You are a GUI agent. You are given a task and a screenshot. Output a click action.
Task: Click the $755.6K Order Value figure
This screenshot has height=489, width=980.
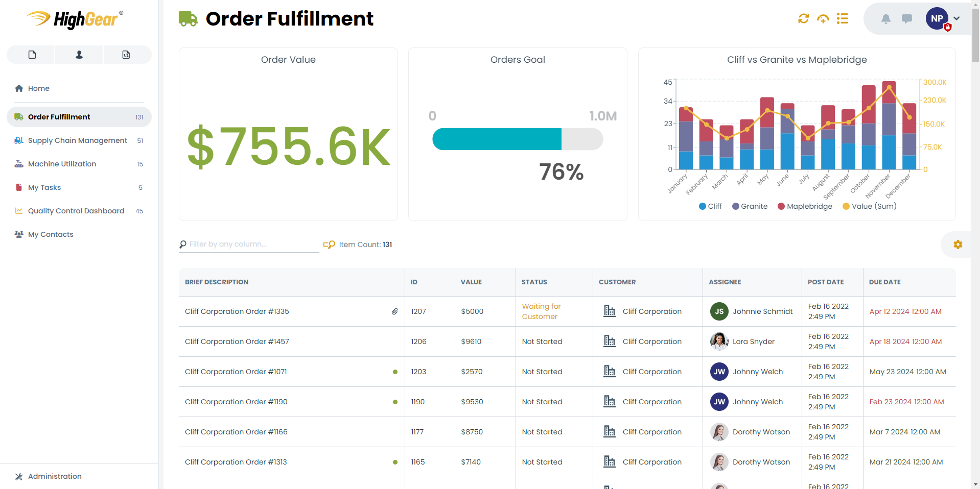click(x=289, y=147)
